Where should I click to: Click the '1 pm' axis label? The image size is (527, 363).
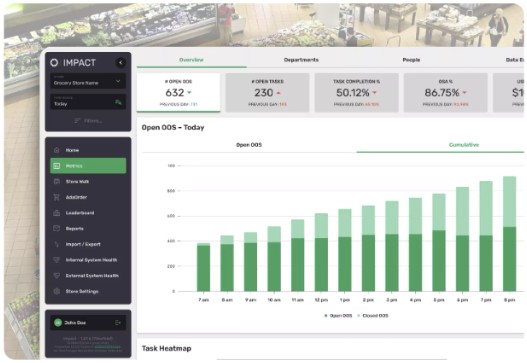(344, 300)
